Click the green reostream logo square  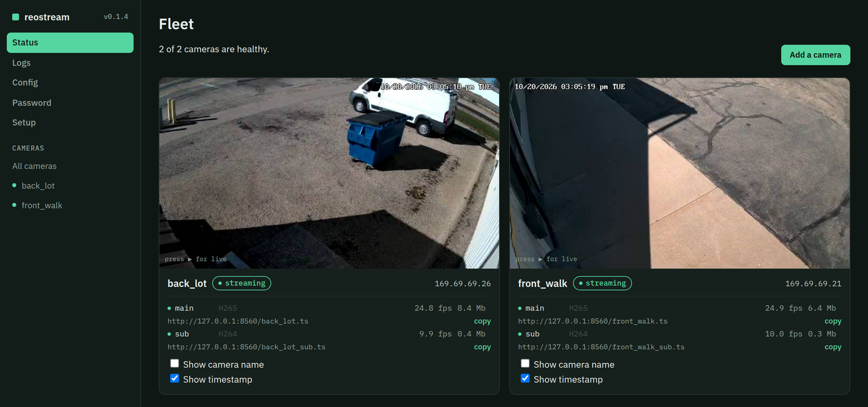click(x=16, y=17)
